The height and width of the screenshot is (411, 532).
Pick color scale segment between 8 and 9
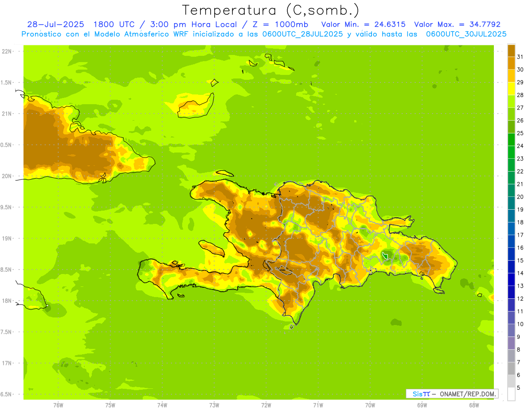point(511,343)
